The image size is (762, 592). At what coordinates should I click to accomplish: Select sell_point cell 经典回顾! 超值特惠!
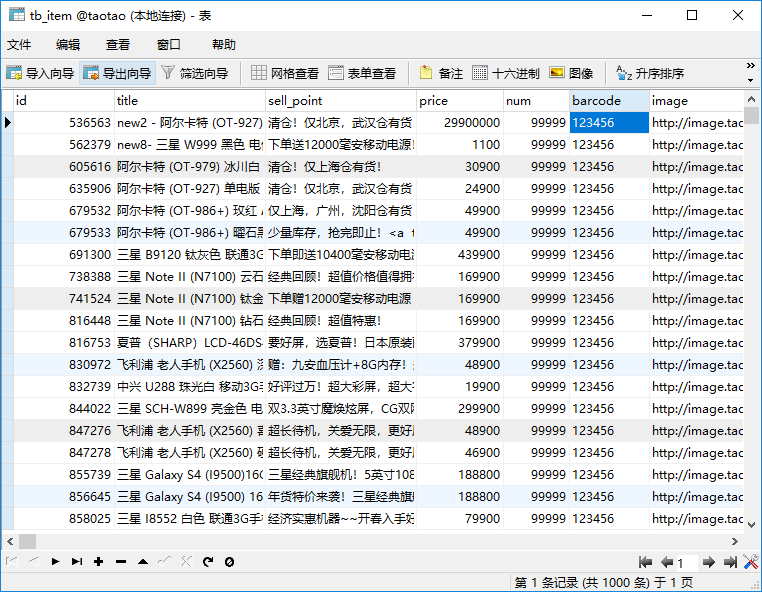coord(341,321)
